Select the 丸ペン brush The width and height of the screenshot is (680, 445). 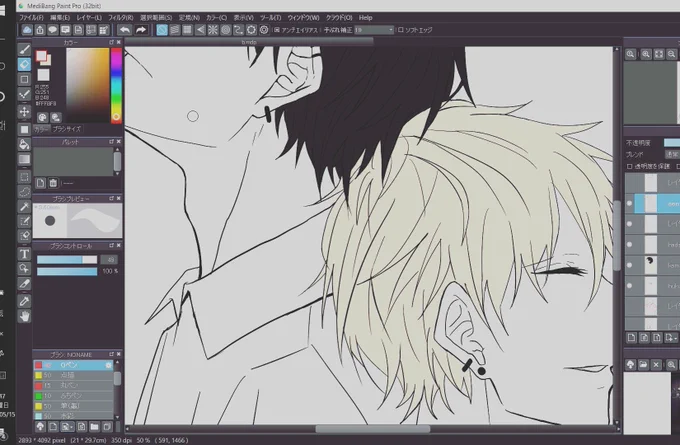click(x=73, y=385)
